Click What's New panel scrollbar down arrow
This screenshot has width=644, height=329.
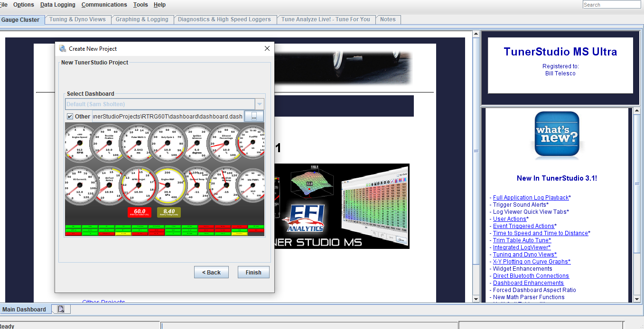[x=637, y=299]
